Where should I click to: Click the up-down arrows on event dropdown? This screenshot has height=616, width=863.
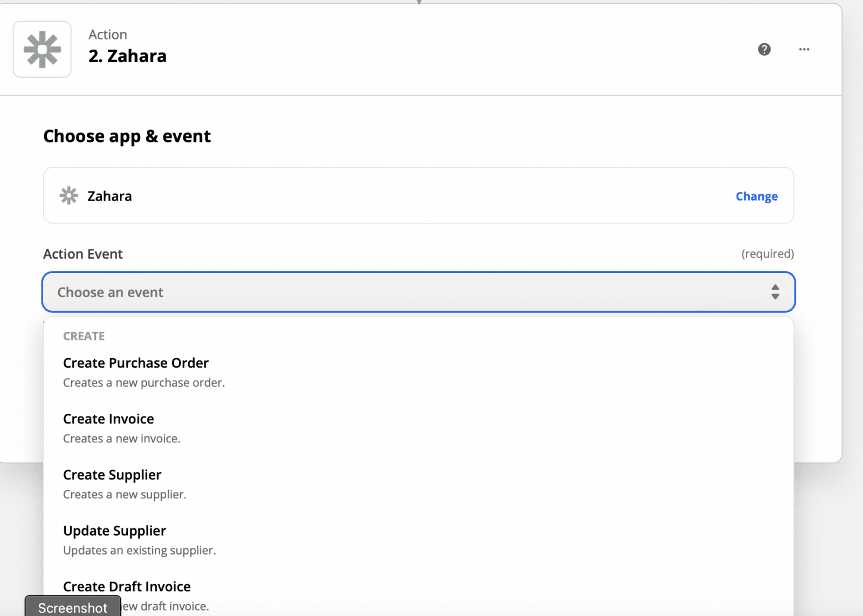pyautogui.click(x=775, y=292)
